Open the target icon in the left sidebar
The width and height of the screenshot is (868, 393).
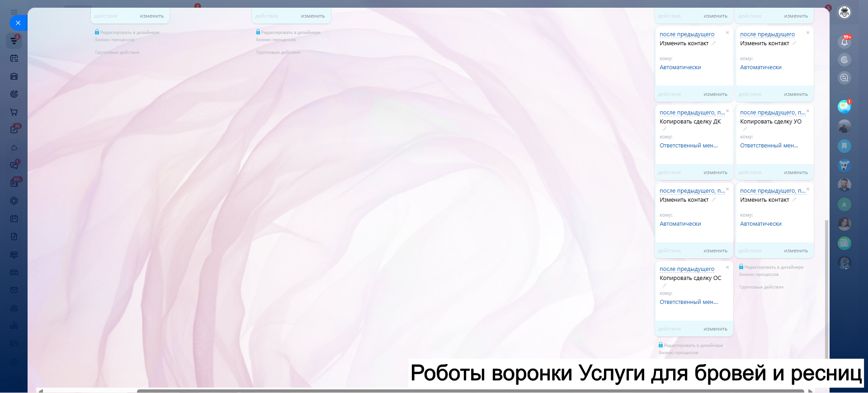14,94
